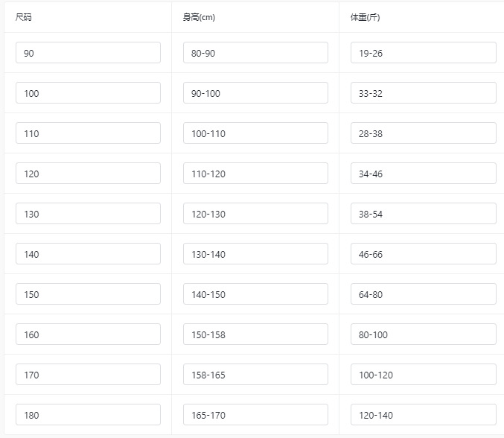Click the height field showing 150-158

point(255,334)
